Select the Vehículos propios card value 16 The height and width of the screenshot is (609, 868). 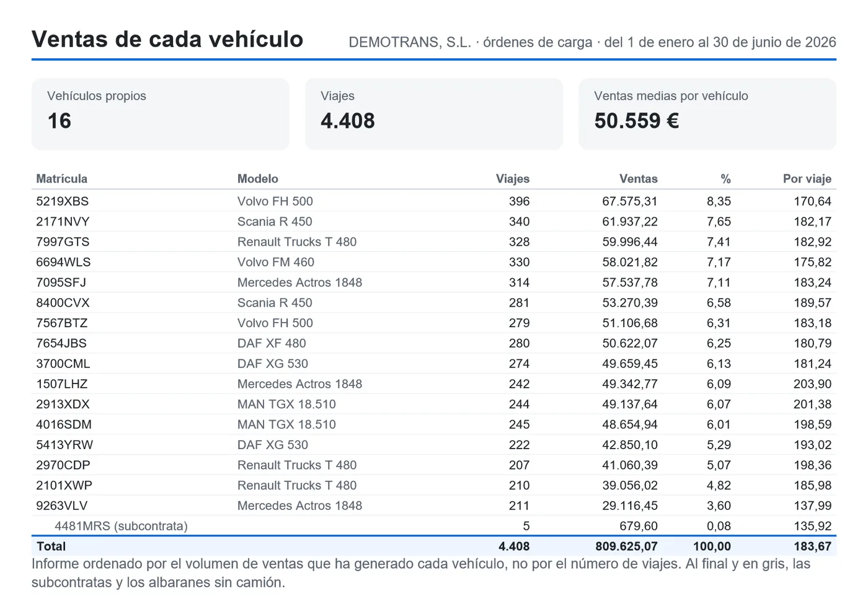(60, 121)
